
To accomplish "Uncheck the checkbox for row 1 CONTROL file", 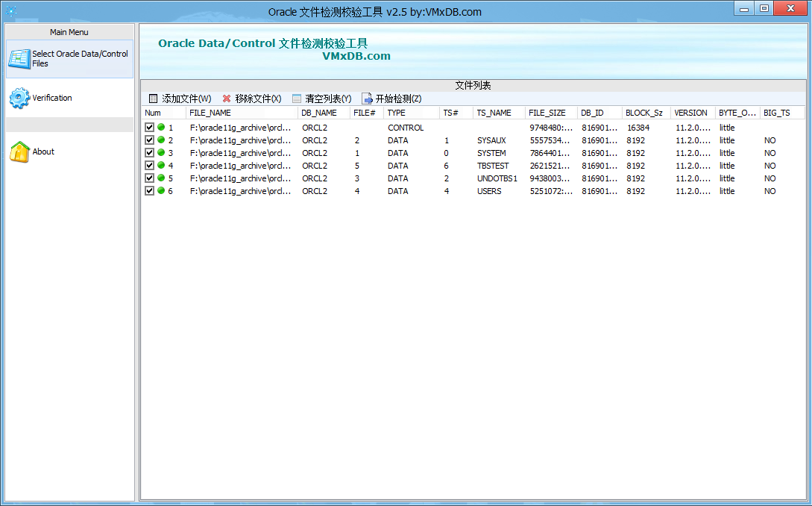I will coord(150,128).
